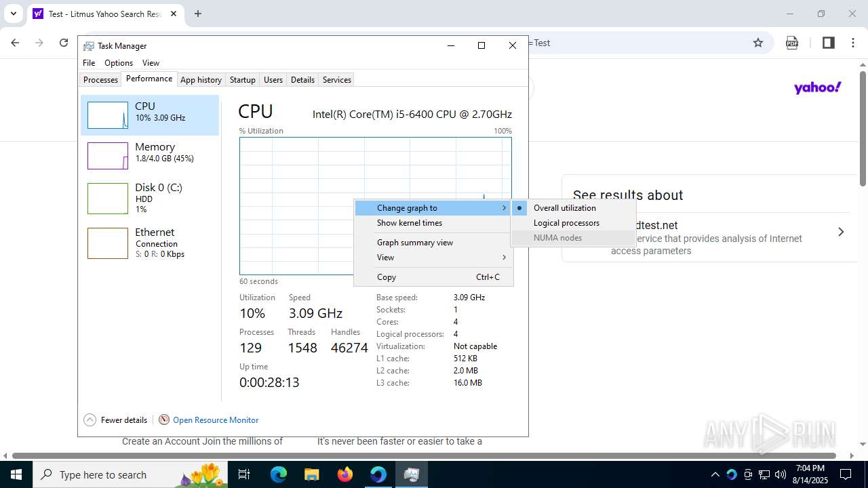The width and height of the screenshot is (868, 488).
Task: Open the Options menu in Task Manager
Action: [x=119, y=63]
